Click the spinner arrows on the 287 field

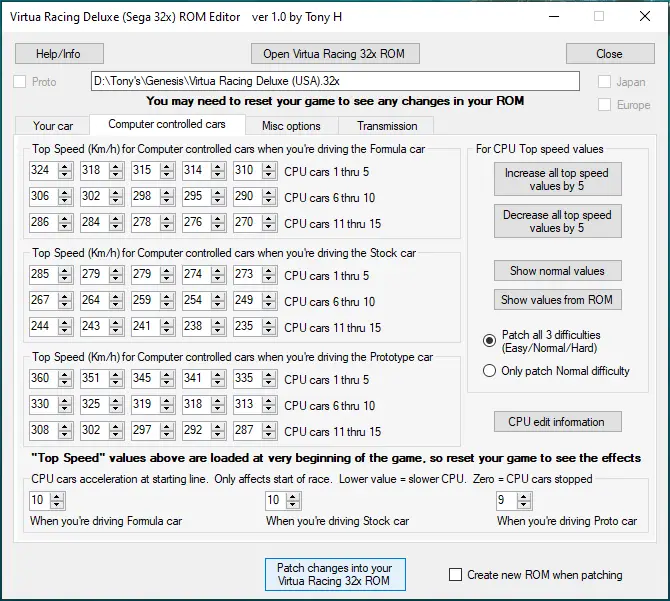[269, 431]
